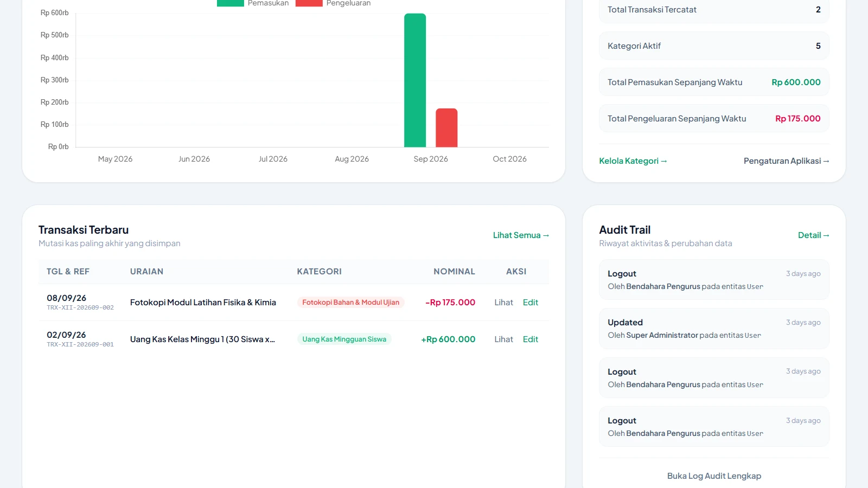Click the Sep 2026 axis label
Viewport: 868px width, 488px height.
[x=431, y=159]
